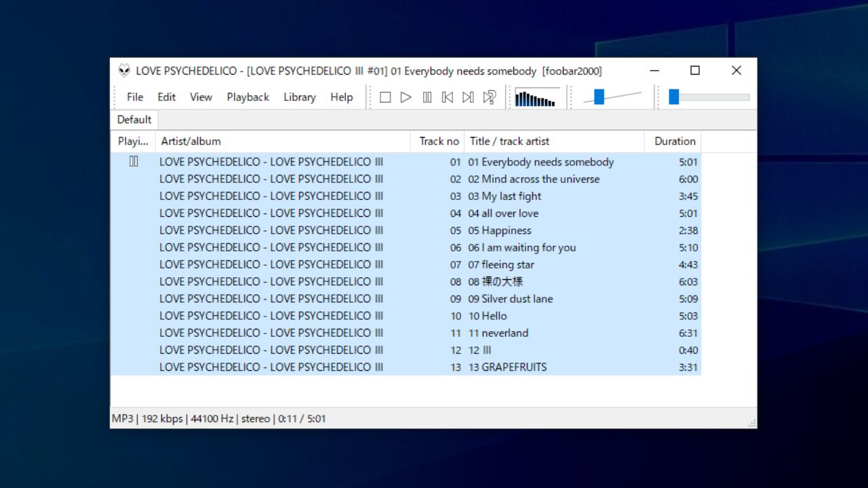This screenshot has height=488, width=868.
Task: Open the Library menu
Action: (299, 97)
